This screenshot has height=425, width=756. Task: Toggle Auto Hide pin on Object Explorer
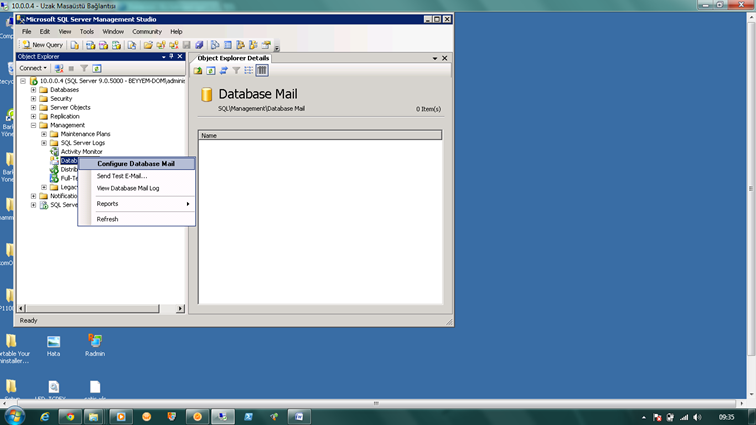coord(171,56)
